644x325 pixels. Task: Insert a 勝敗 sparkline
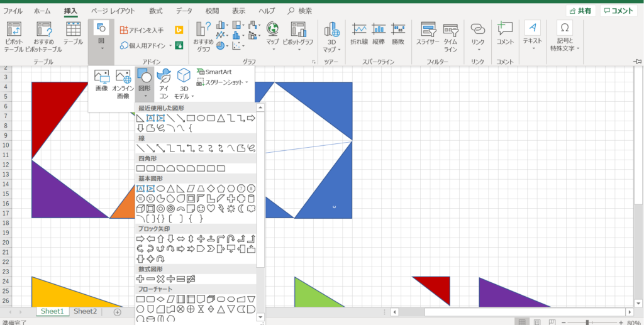tap(398, 34)
